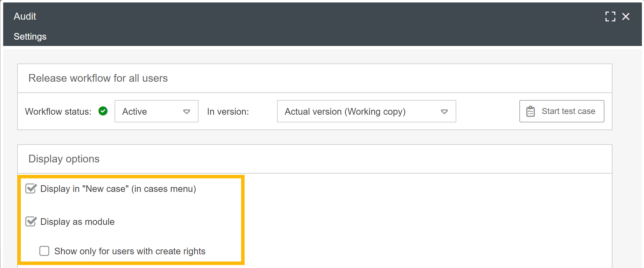Click the clipboard icon beside Start test case
644x268 pixels.
531,112
